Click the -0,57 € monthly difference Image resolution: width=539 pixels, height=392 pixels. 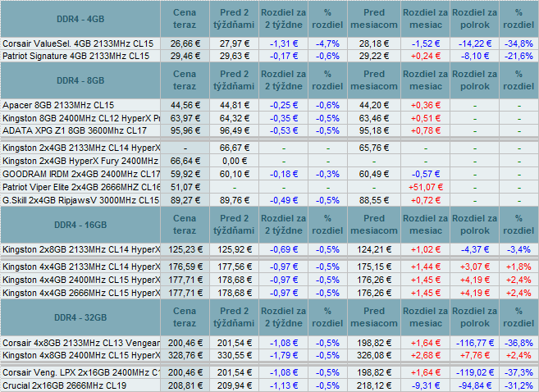pyautogui.click(x=426, y=174)
